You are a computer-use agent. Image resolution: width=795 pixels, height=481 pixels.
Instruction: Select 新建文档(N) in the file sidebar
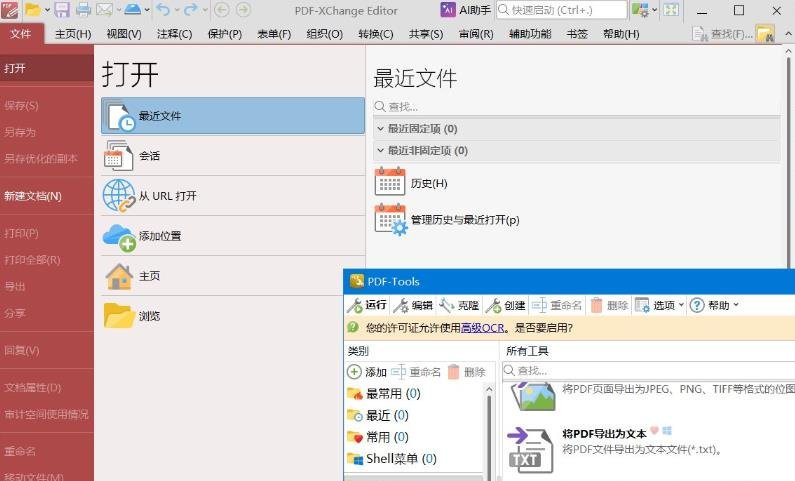coord(47,196)
